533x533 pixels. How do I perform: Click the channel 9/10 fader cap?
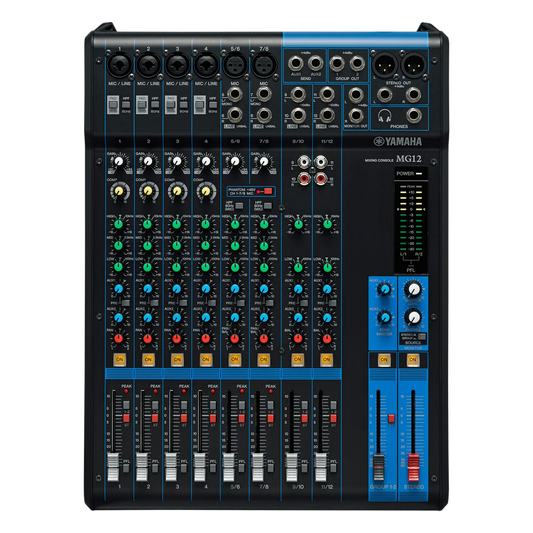click(292, 467)
